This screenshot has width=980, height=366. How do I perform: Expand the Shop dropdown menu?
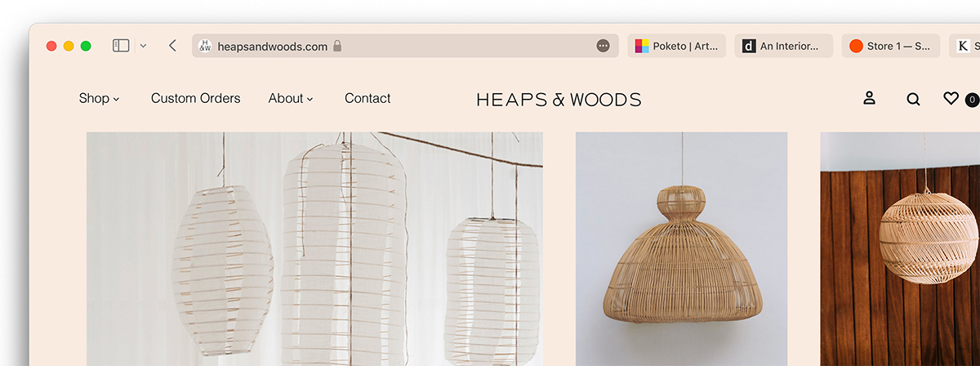99,99
